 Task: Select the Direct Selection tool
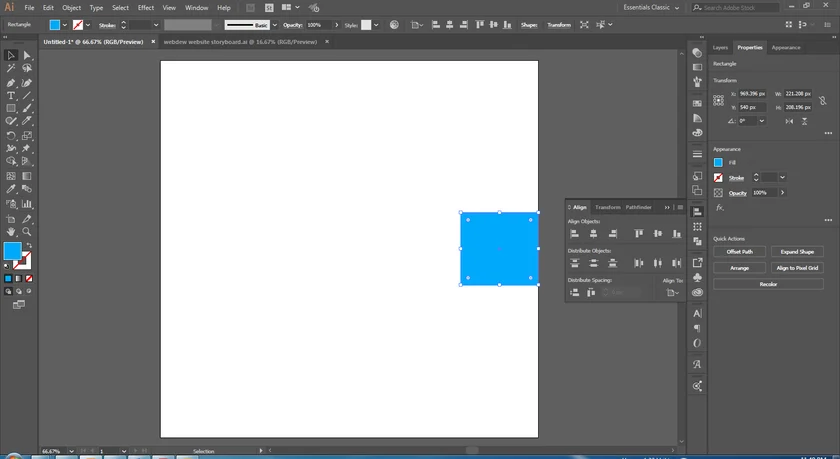27,56
